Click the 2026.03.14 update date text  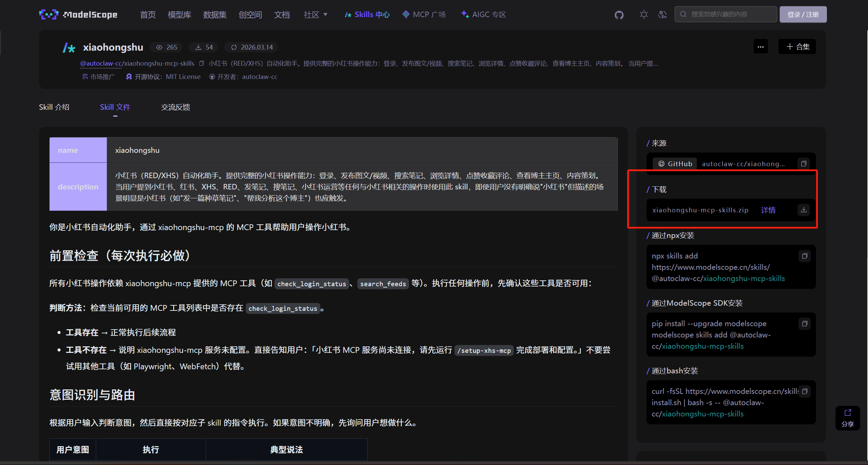pos(257,47)
